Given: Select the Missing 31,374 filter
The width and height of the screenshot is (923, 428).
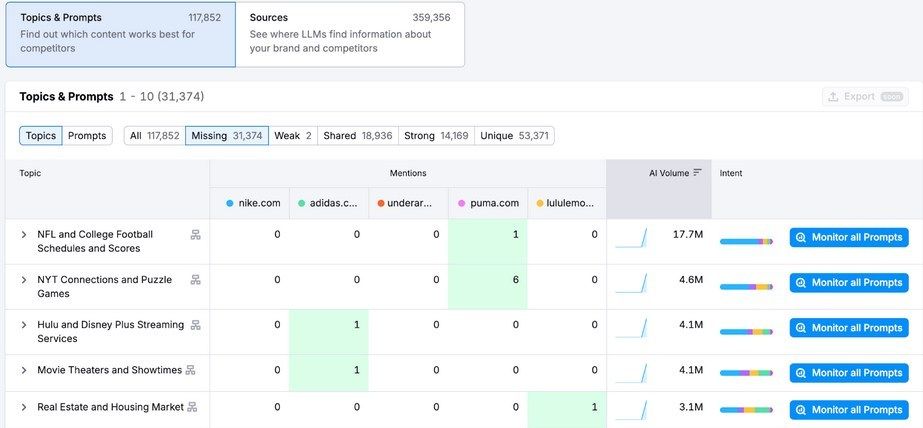Looking at the screenshot, I should click(227, 135).
